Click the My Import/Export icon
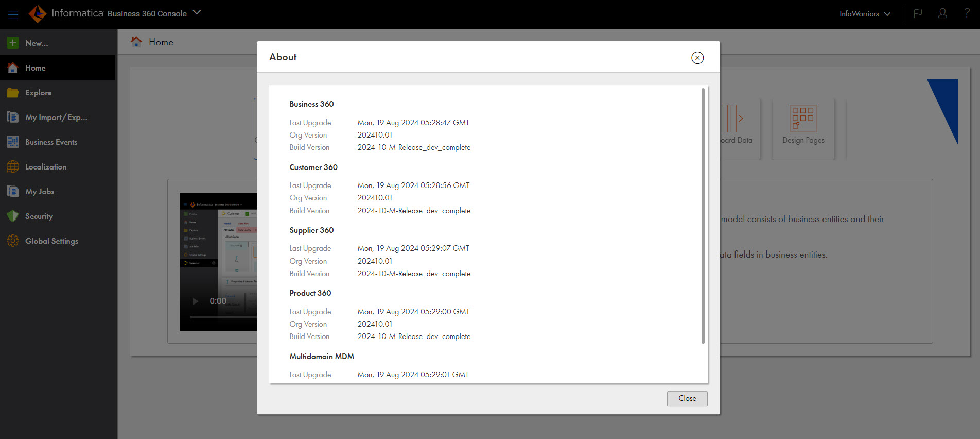The width and height of the screenshot is (980, 439). [x=13, y=117]
